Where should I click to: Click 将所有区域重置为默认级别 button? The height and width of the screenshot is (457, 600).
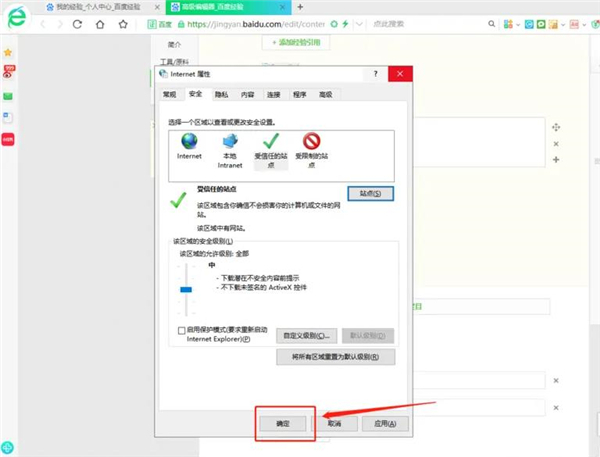(x=335, y=357)
